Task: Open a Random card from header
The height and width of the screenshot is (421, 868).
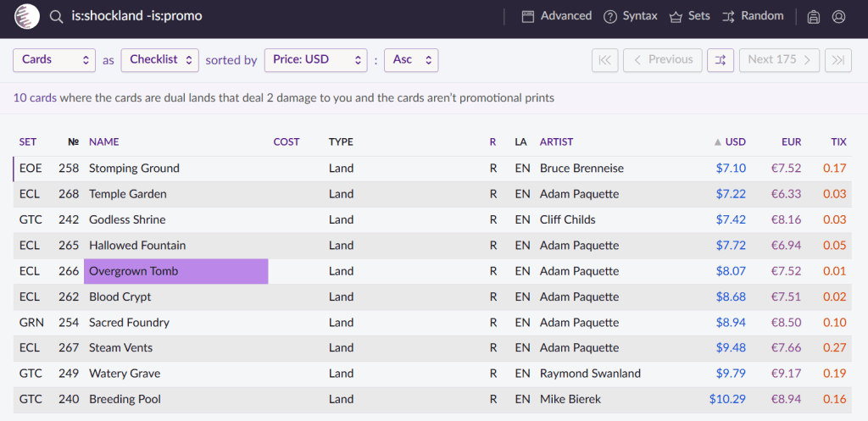Action: pos(753,16)
